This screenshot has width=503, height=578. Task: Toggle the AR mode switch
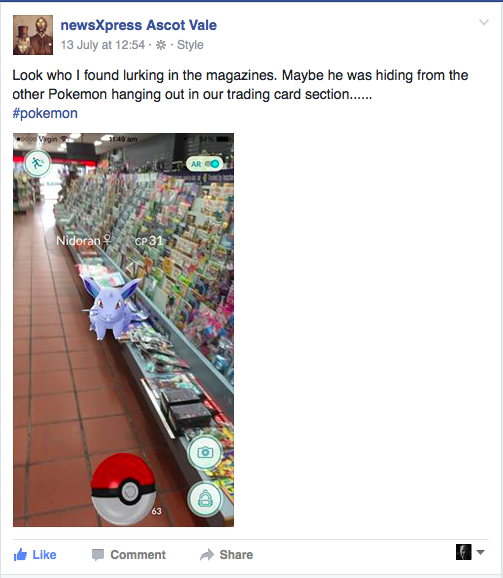click(x=205, y=164)
